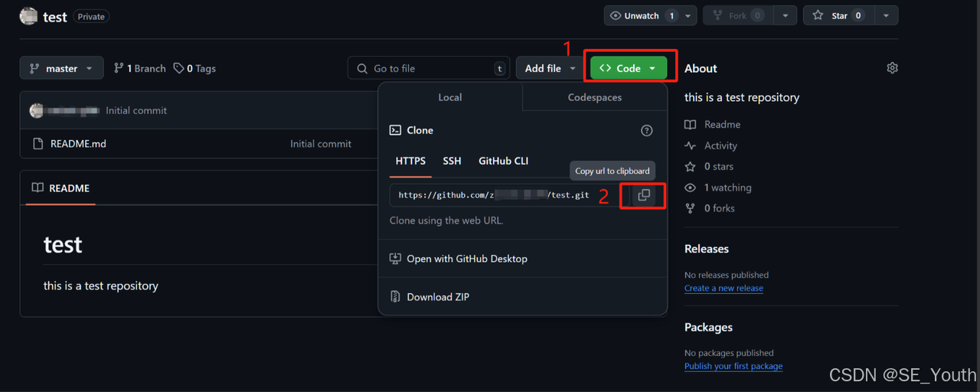Select the Local tab
Viewport: 980px width, 392px height.
click(450, 97)
